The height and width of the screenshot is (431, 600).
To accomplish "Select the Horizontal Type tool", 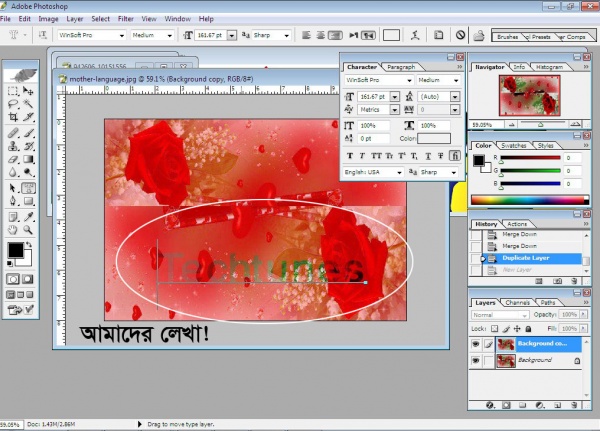I will [28, 188].
